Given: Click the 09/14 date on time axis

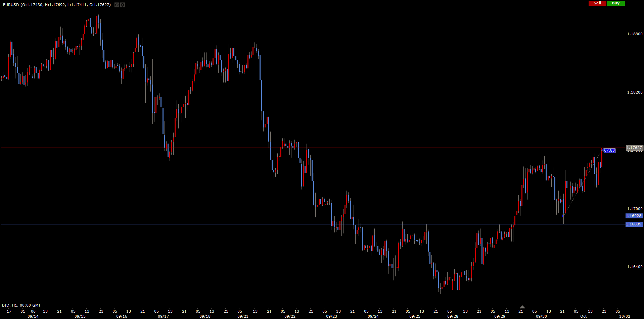Looking at the screenshot, I should (33, 316).
